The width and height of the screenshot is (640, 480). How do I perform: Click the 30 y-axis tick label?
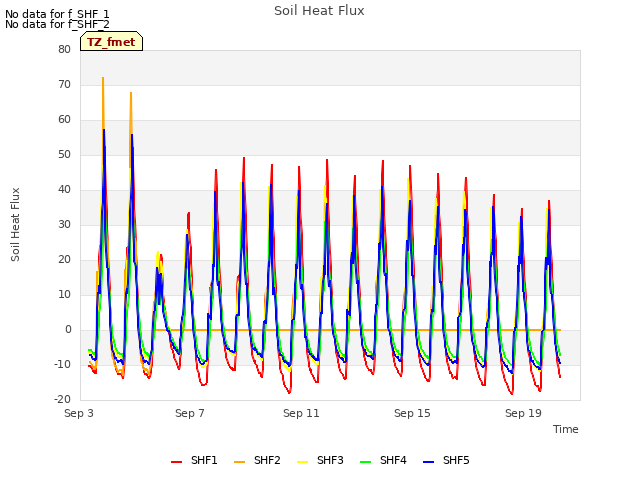click(x=64, y=224)
